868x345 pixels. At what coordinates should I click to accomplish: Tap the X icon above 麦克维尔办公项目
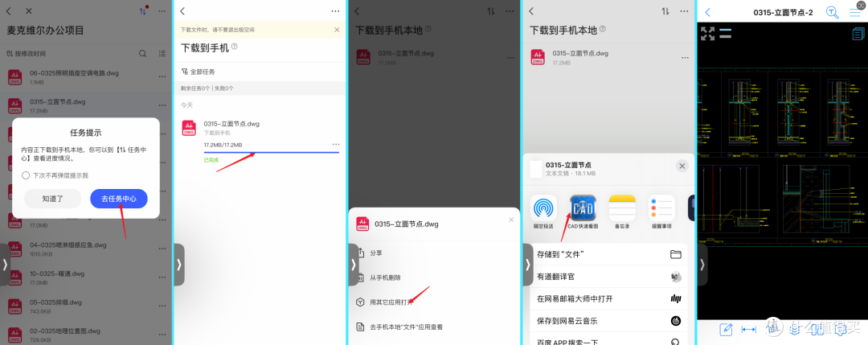click(29, 11)
